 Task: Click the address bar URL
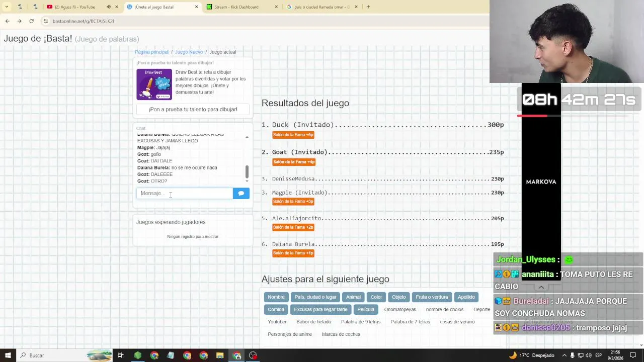click(x=83, y=21)
